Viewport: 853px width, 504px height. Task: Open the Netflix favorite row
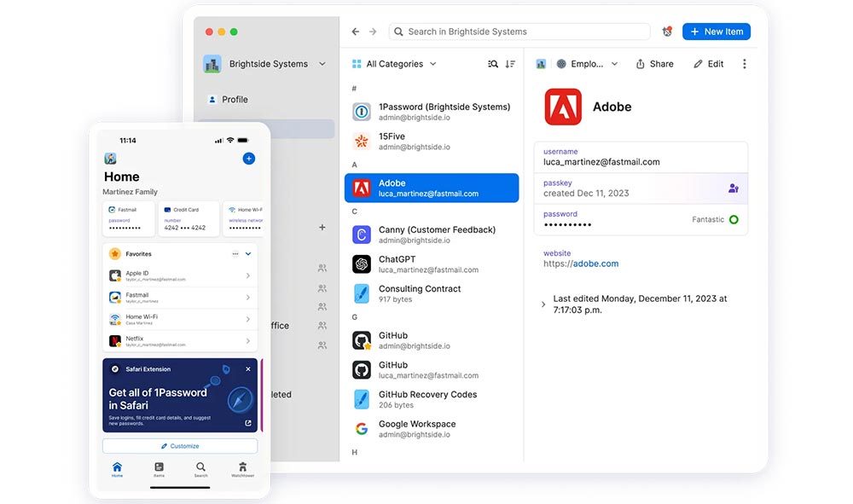click(180, 341)
